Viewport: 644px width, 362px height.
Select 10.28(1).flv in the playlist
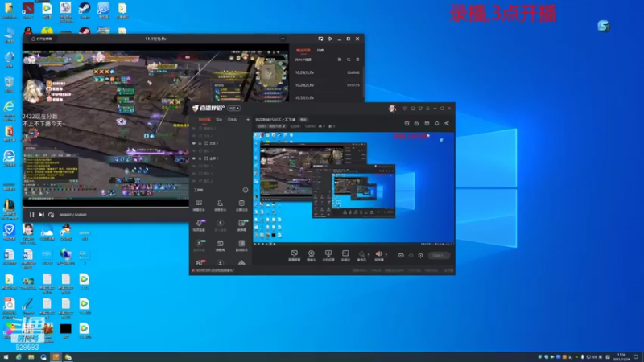coord(327,72)
